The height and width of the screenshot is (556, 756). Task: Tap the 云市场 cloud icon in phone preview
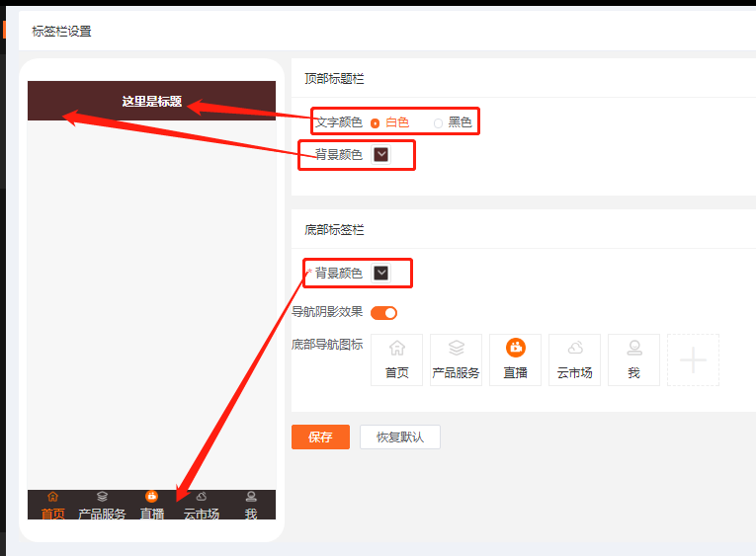(202, 497)
